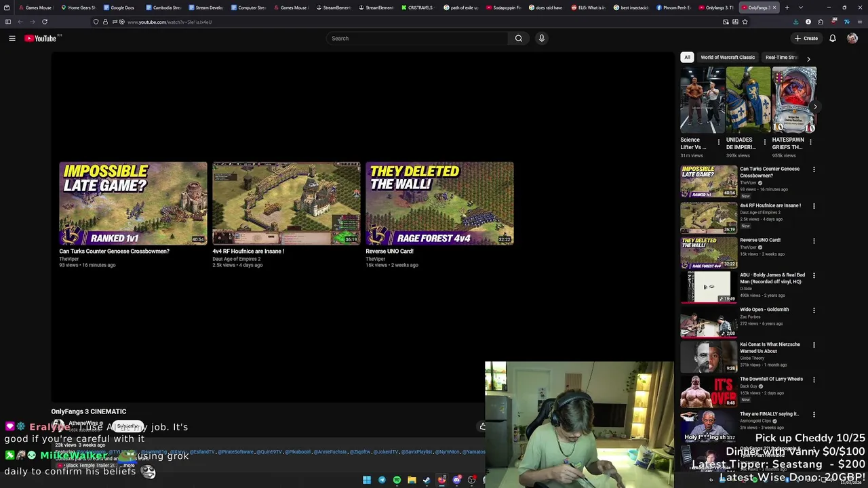Open a new browser tab

click(787, 7)
